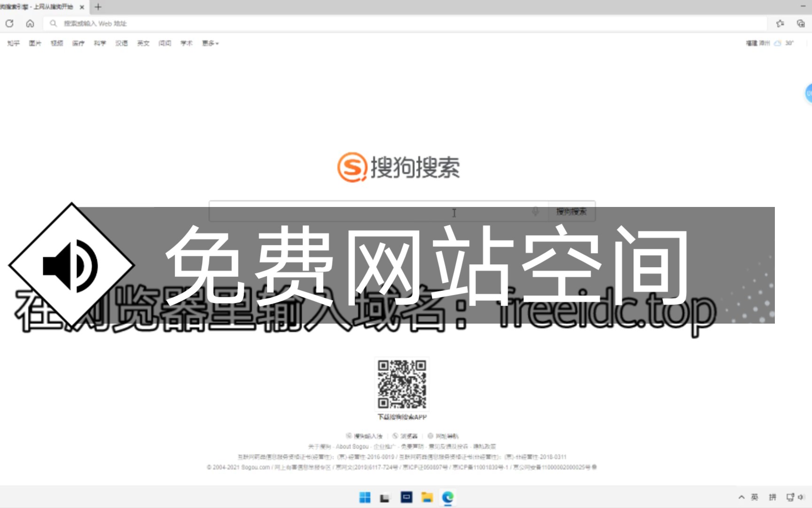Click the 搜狗搜索 search button
This screenshot has width=812, height=508.
571,211
